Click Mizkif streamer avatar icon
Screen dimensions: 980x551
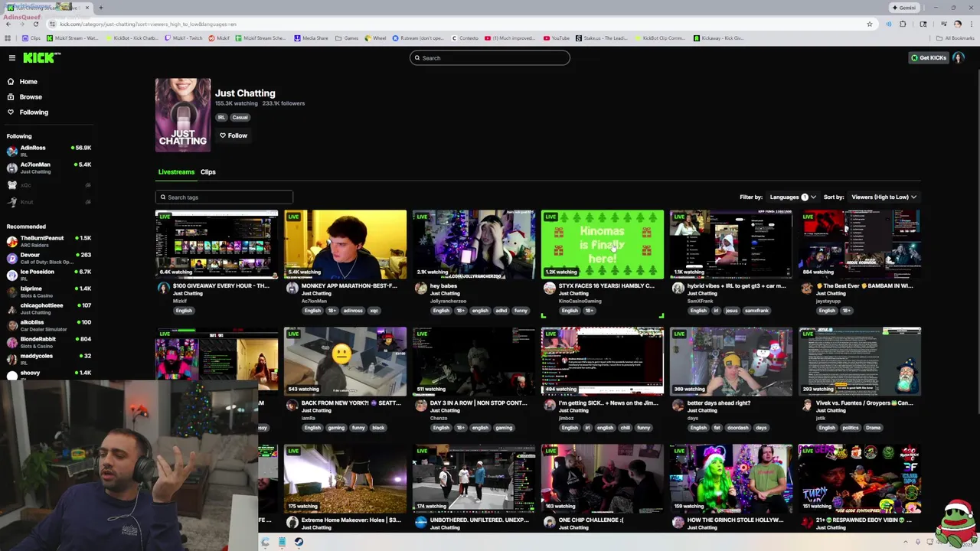point(163,288)
